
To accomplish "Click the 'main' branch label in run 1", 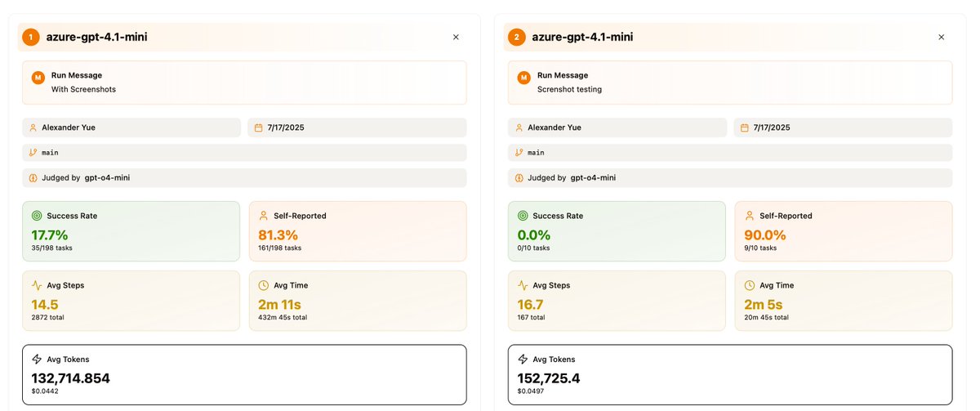I will [50, 153].
